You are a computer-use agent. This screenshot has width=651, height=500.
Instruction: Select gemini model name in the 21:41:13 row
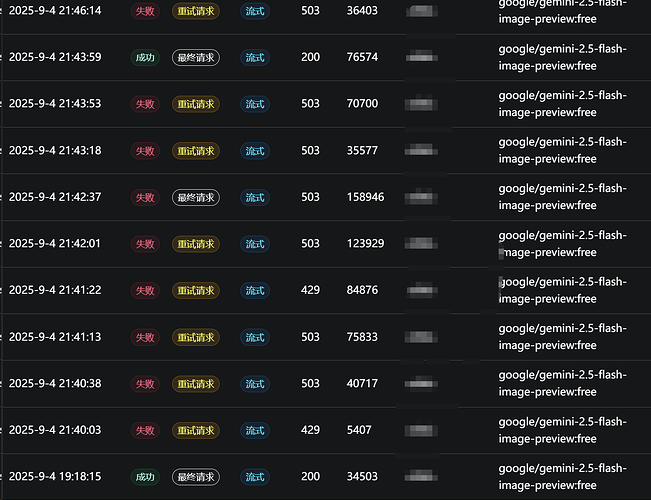[x=563, y=337]
